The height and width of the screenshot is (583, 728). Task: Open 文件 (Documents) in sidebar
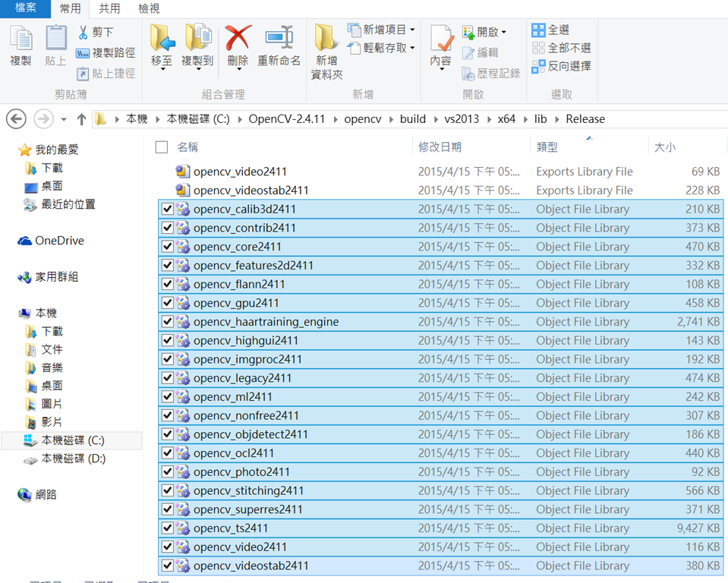coord(43,349)
